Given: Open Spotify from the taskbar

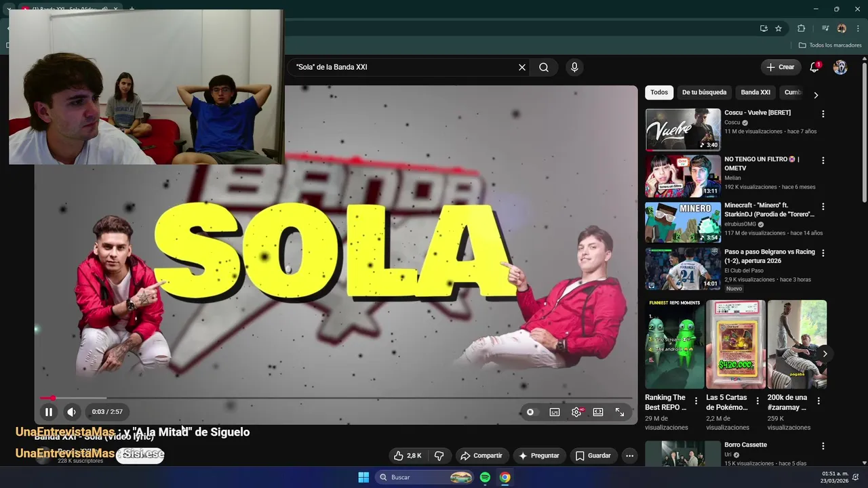Looking at the screenshot, I should coord(485,477).
